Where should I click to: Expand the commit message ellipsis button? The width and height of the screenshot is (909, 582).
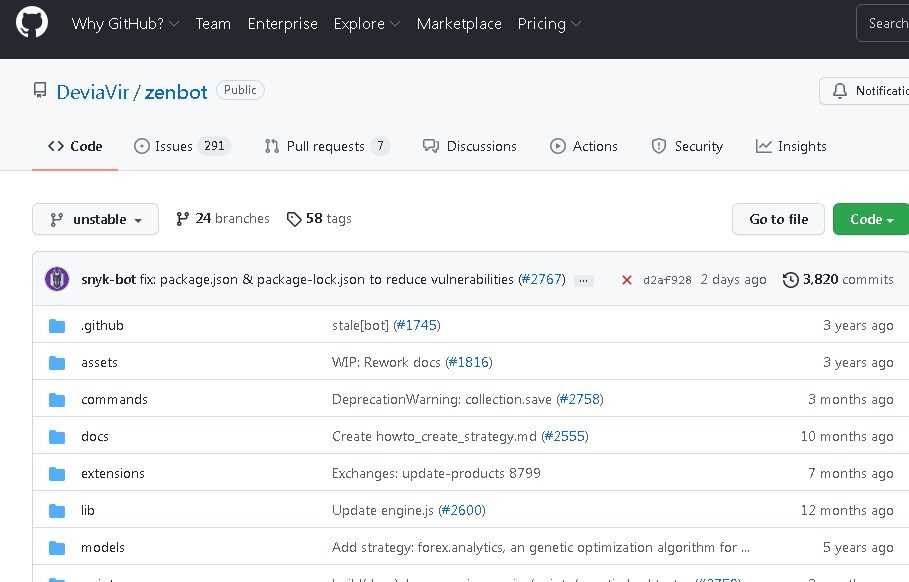point(584,280)
